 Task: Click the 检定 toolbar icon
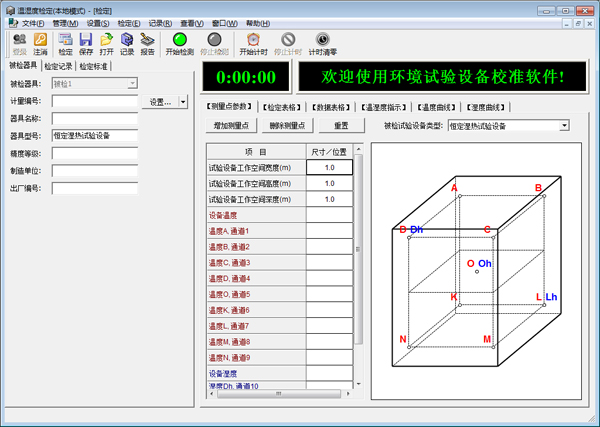(66, 43)
